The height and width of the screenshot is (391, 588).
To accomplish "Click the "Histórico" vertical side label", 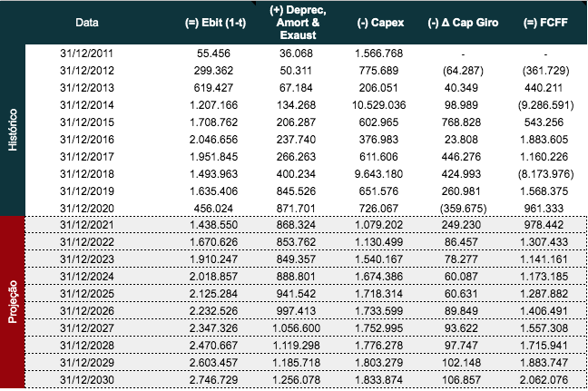I will tap(13, 130).
